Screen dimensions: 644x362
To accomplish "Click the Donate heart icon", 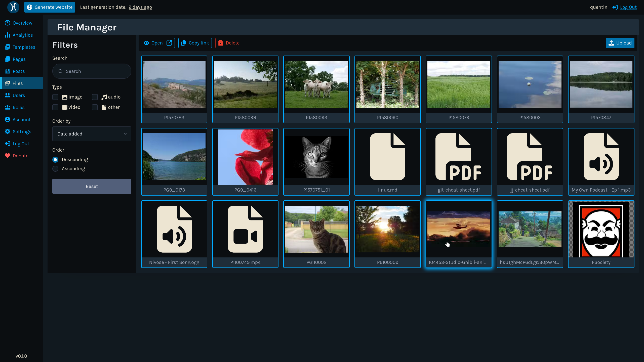I will coord(8,156).
